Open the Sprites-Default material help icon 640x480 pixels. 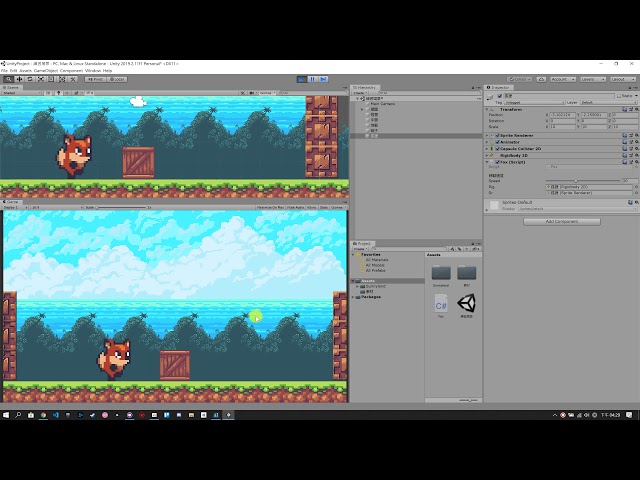tap(630, 202)
